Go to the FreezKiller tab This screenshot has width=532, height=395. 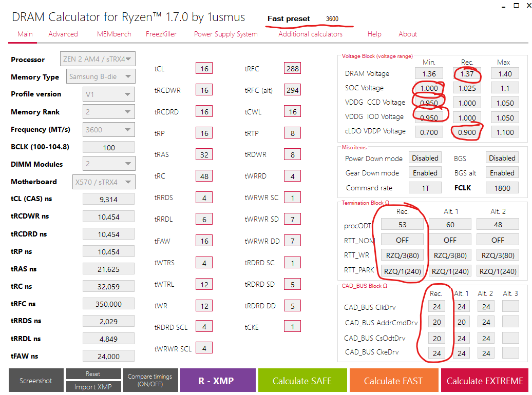point(161,34)
